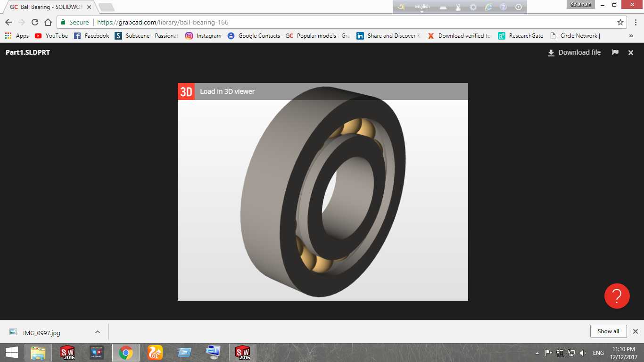Open the LinkedIn Share and Discover bookmark

[x=389, y=36]
